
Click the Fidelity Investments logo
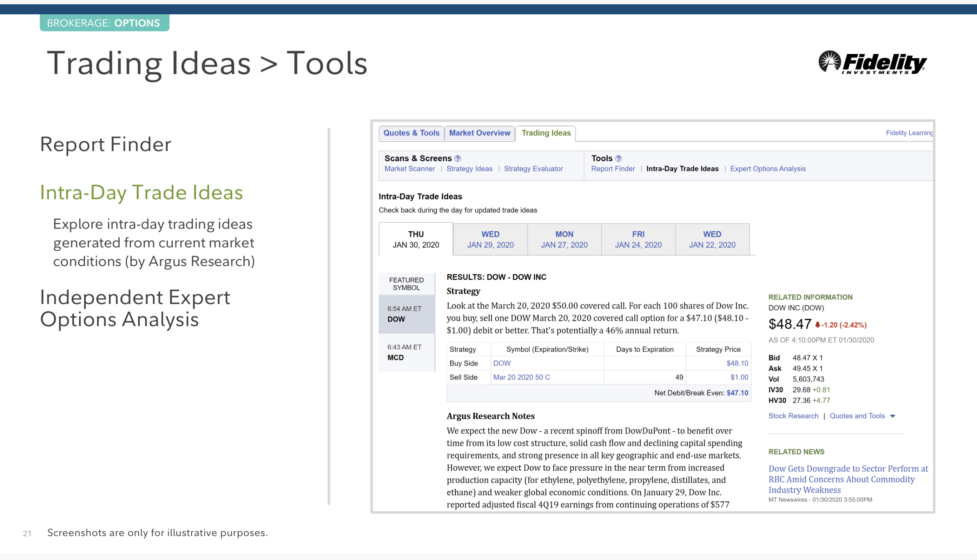(x=872, y=62)
